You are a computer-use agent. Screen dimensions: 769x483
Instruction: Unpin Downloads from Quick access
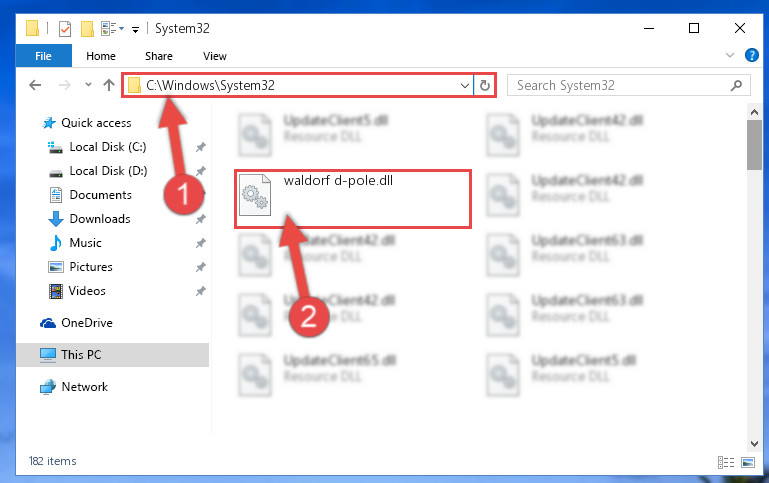point(201,219)
